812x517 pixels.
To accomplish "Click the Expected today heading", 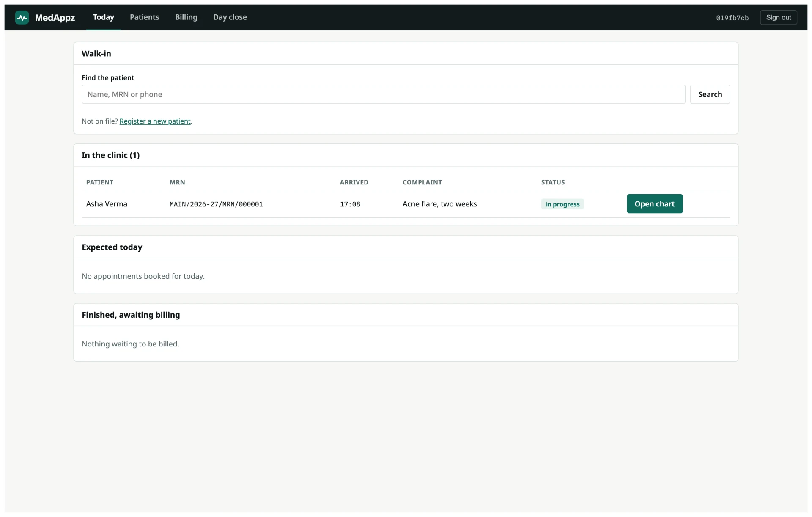I will click(x=112, y=247).
